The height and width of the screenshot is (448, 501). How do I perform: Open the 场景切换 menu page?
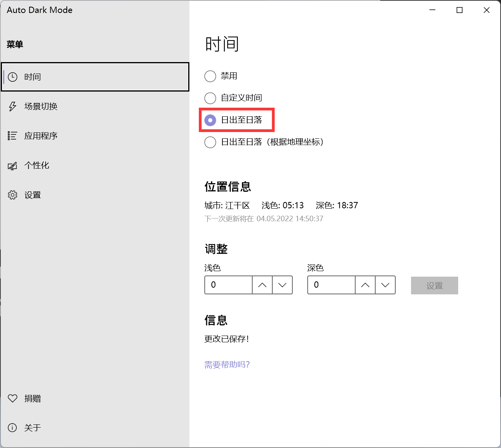click(x=41, y=106)
